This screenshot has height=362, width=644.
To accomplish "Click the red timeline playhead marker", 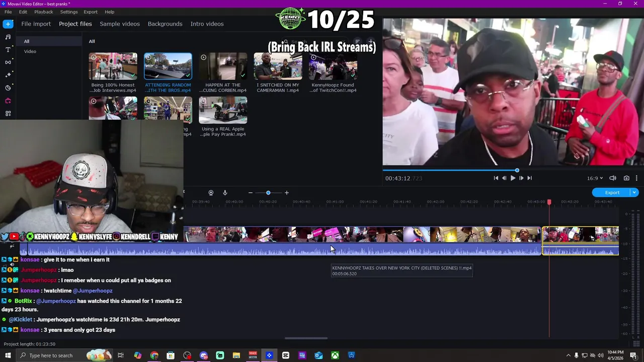I will coord(549,202).
